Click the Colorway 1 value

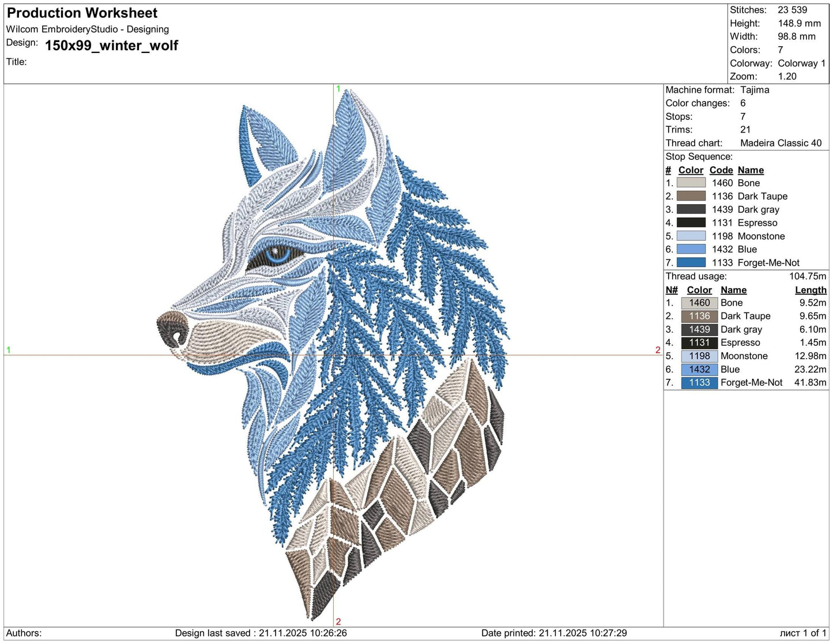point(801,63)
